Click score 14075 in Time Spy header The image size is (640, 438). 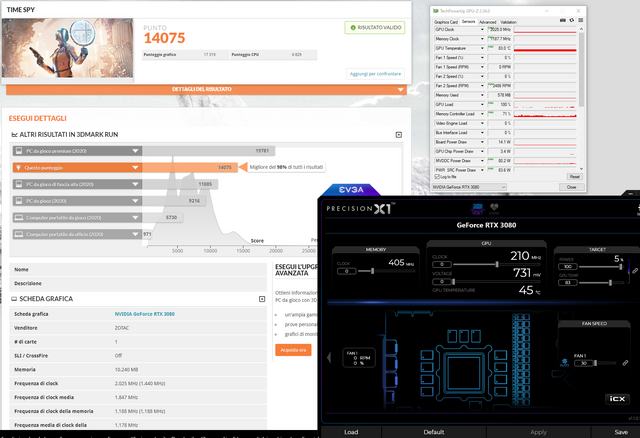coord(164,38)
